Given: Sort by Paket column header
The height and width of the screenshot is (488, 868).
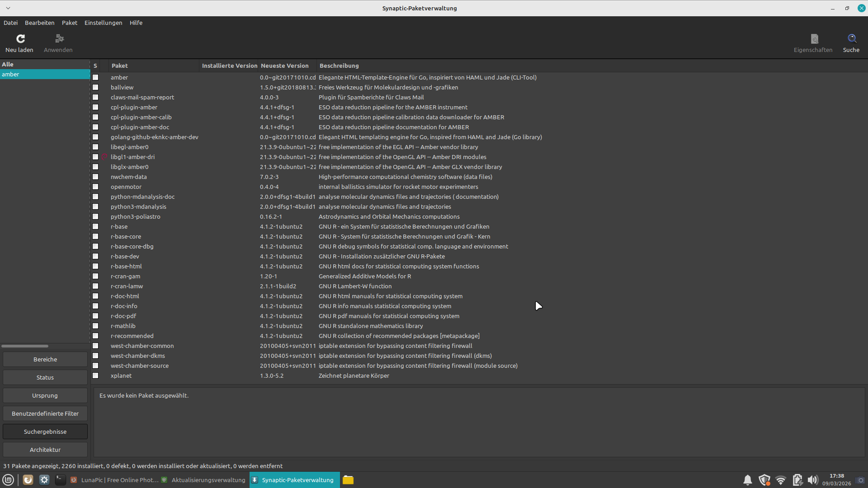Looking at the screenshot, I should [x=120, y=66].
